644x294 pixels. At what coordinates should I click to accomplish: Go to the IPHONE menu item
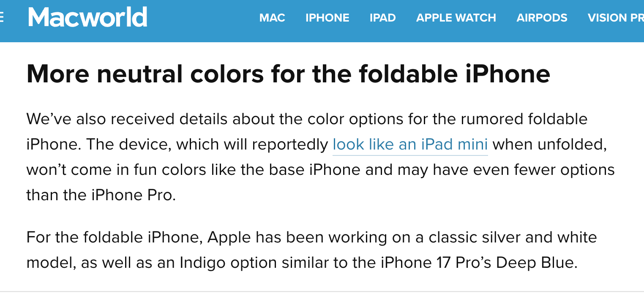(x=327, y=18)
